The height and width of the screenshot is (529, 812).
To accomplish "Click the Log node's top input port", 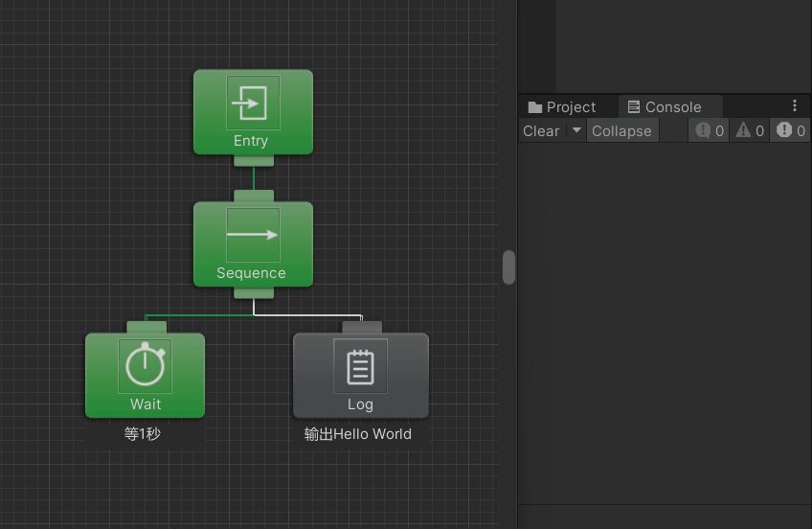I will click(x=361, y=327).
